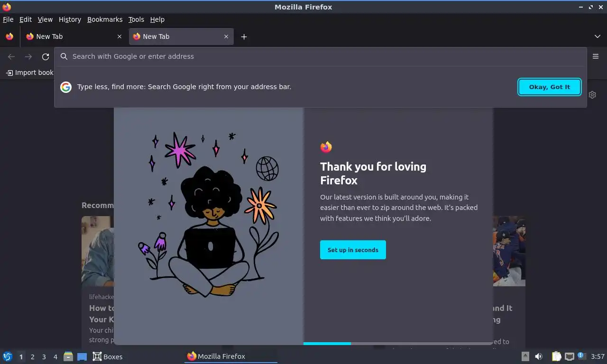Click Mozilla Firefox taskbar entry

pos(230,356)
